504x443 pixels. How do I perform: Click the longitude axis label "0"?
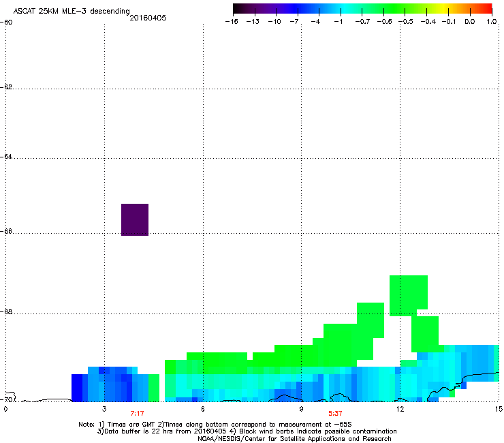pyautogui.click(x=5, y=409)
